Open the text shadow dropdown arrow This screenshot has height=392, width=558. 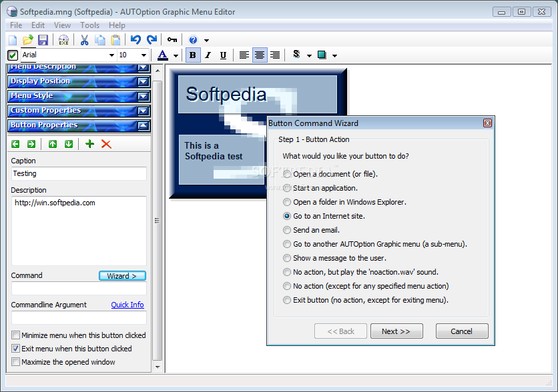tap(309, 55)
